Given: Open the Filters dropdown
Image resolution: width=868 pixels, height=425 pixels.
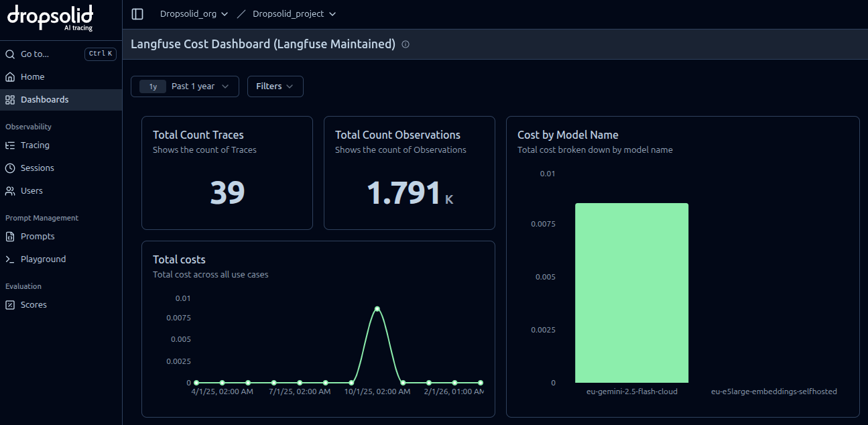Looking at the screenshot, I should pos(275,86).
